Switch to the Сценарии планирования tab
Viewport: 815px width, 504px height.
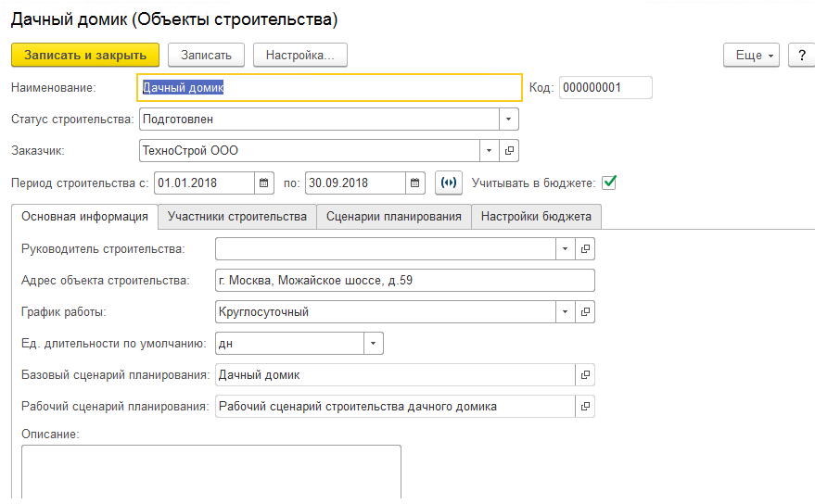coord(393,217)
